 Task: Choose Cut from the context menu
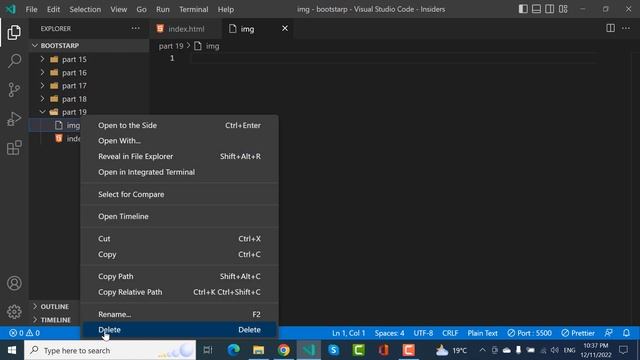point(179,238)
